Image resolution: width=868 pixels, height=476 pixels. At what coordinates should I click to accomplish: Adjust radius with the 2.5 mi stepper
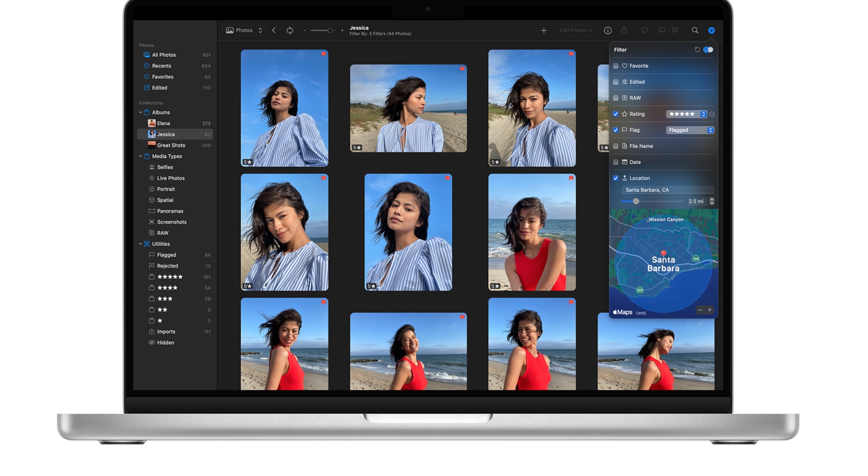[712, 201]
